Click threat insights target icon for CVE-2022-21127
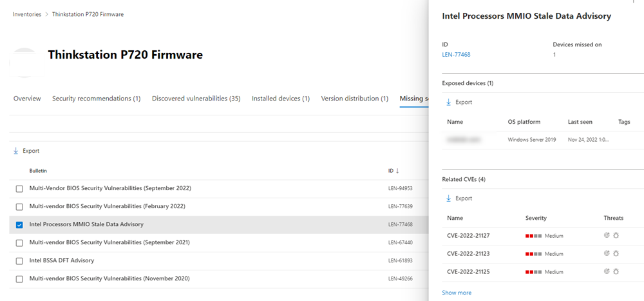The image size is (644, 301). [x=607, y=236]
